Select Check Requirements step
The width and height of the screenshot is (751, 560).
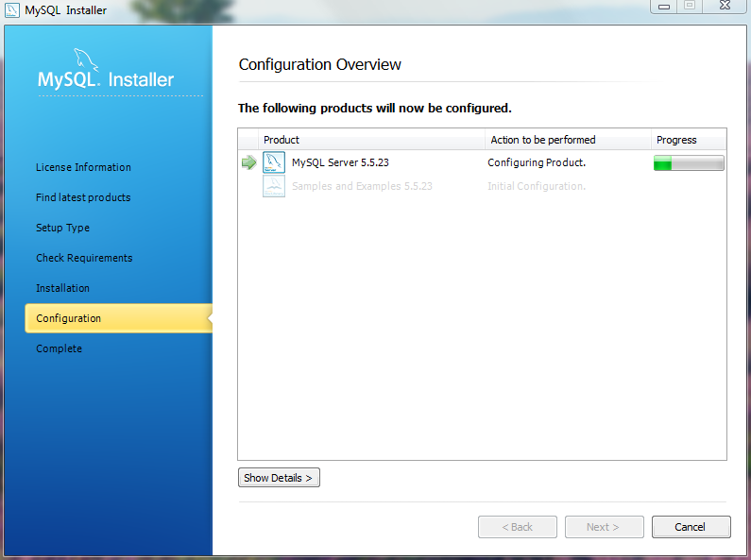coord(84,258)
